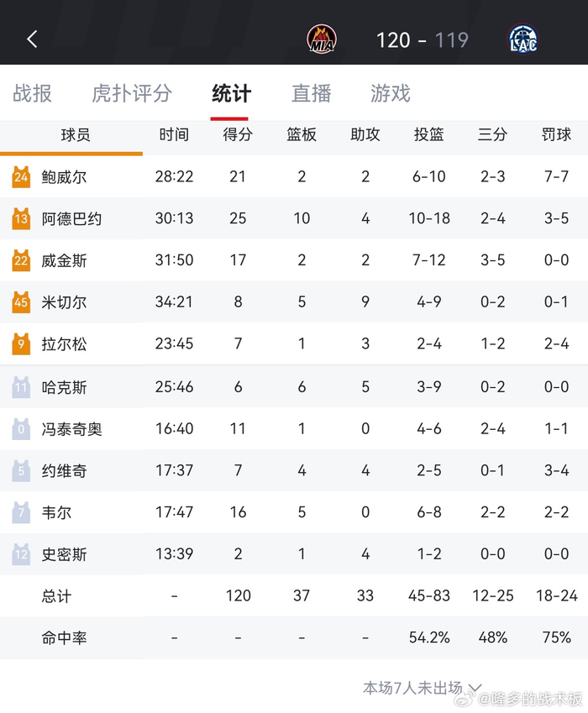This screenshot has width=588, height=713.
Task: Select the 直播 tab
Action: (312, 93)
